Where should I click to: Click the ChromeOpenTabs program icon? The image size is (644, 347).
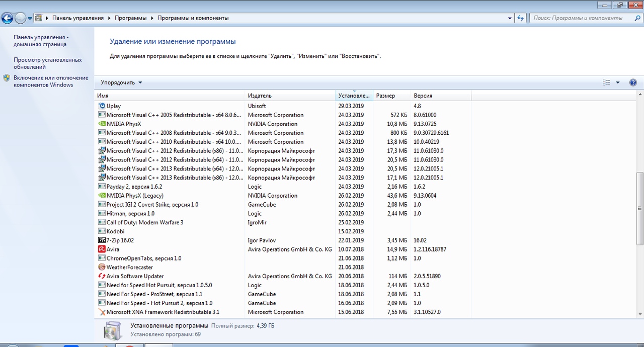tap(102, 258)
